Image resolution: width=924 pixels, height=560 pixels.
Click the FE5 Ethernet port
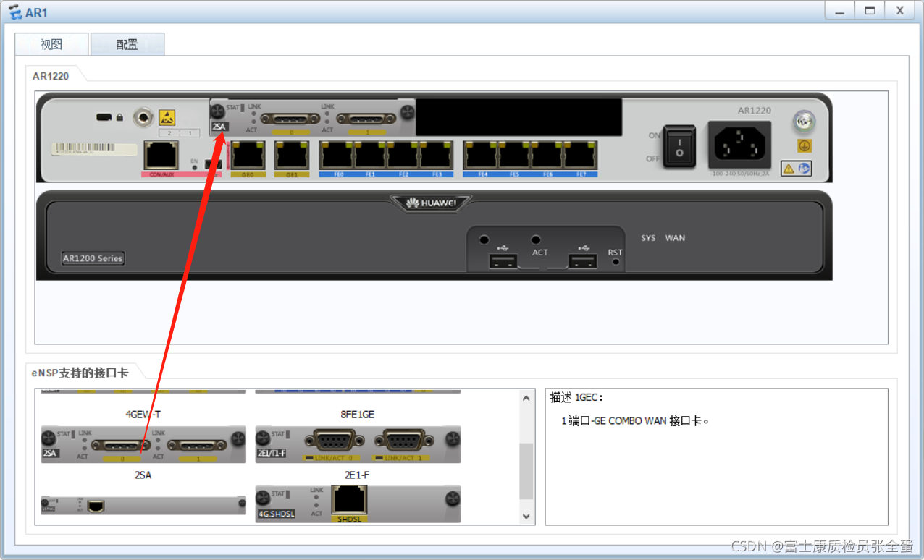514,155
